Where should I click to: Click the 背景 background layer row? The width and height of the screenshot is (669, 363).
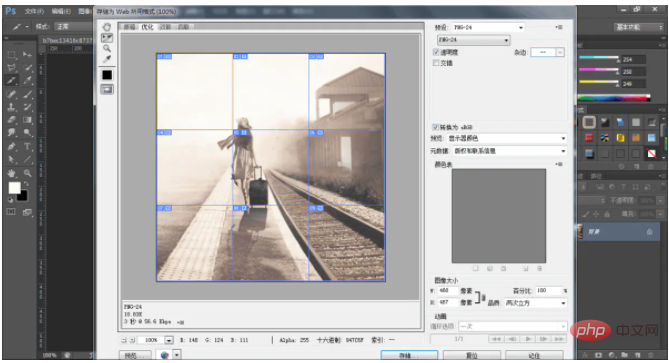click(x=618, y=232)
